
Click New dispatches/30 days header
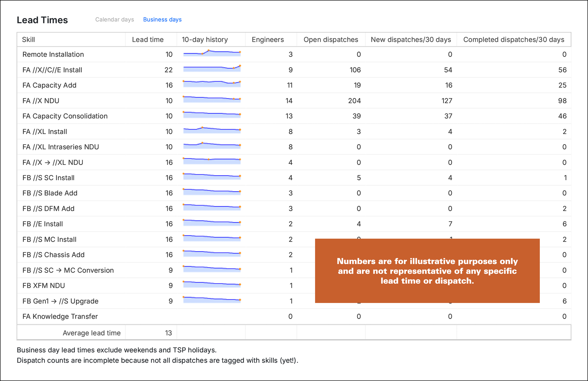click(411, 40)
